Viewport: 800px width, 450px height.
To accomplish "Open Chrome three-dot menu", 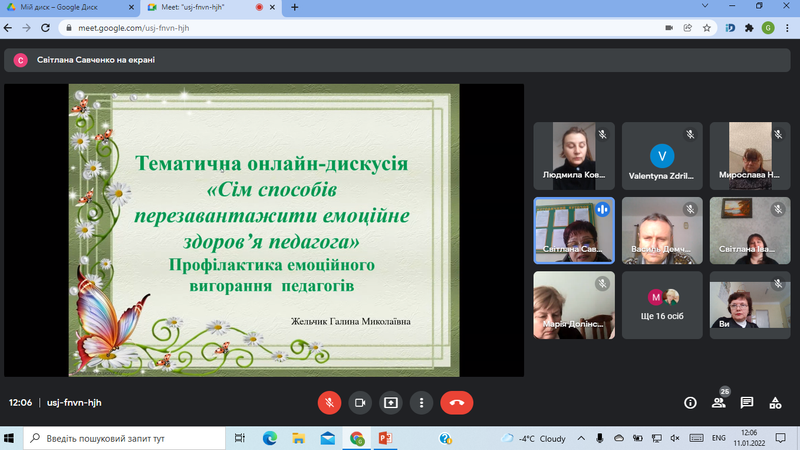I will pyautogui.click(x=787, y=28).
